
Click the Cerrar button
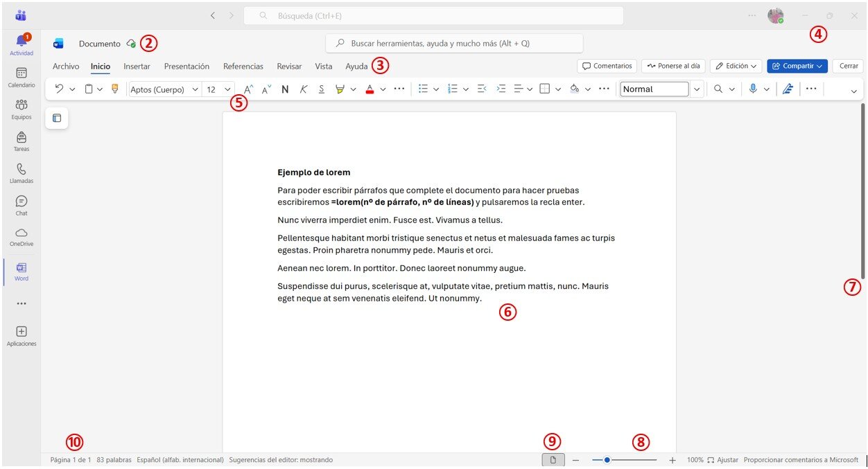click(849, 66)
